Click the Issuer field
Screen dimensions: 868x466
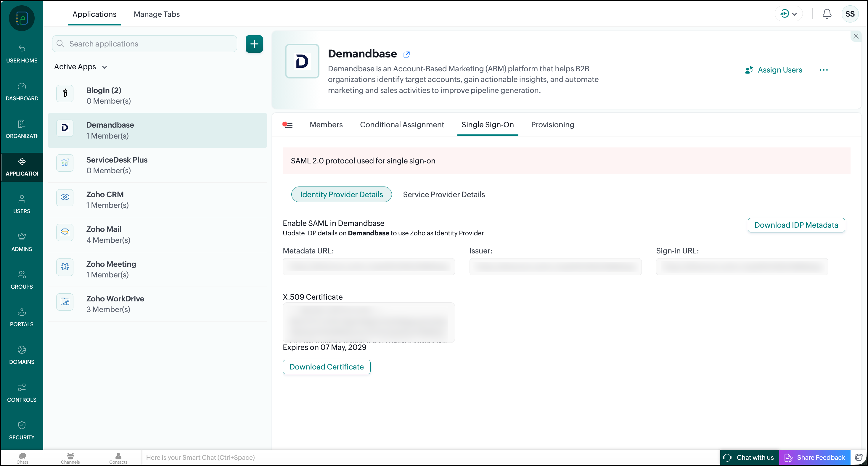pyautogui.click(x=555, y=267)
